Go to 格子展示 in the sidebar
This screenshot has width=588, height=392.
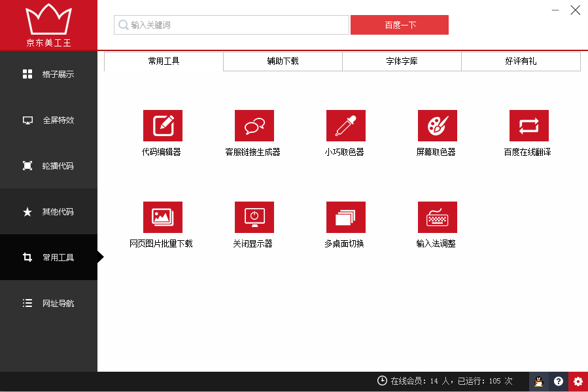tap(49, 75)
